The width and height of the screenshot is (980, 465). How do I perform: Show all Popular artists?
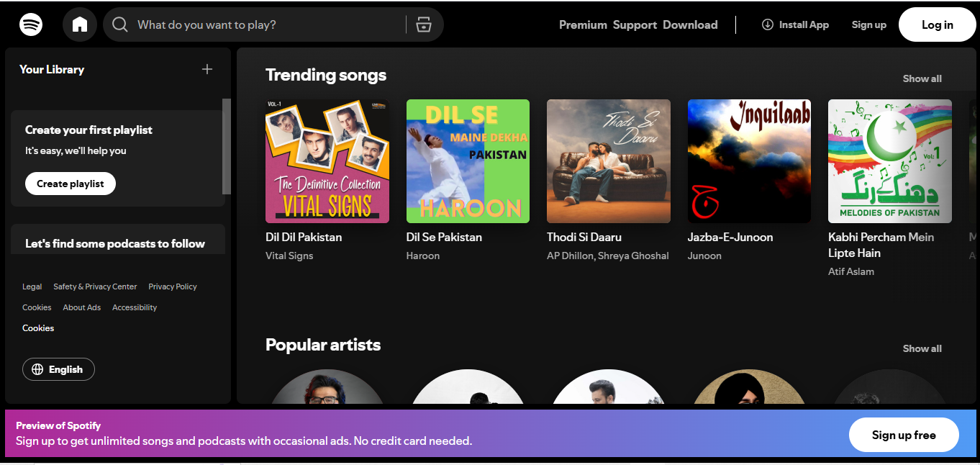[x=922, y=348]
